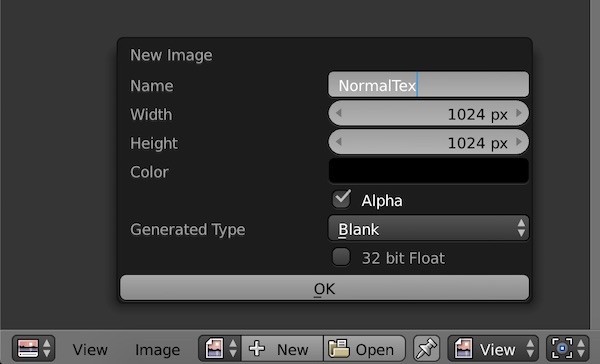The height and width of the screenshot is (364, 600).
Task: Click the image browse datablock icon
Action: [x=214, y=349]
